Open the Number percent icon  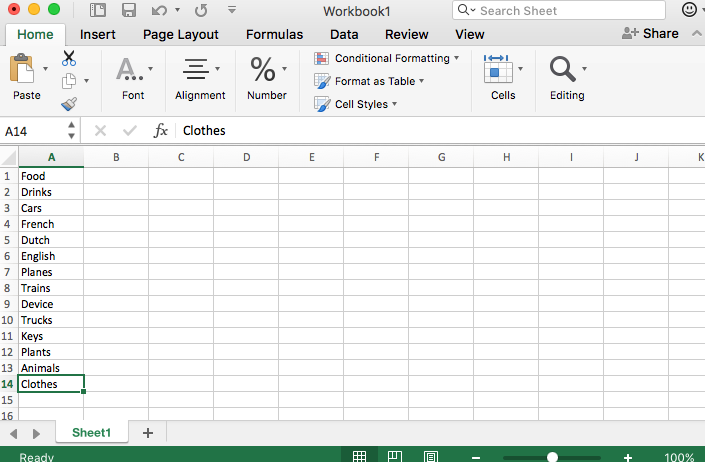point(263,69)
